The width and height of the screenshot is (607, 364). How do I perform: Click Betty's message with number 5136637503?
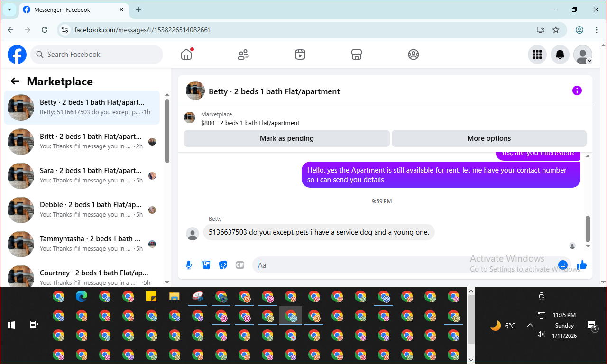click(x=319, y=232)
